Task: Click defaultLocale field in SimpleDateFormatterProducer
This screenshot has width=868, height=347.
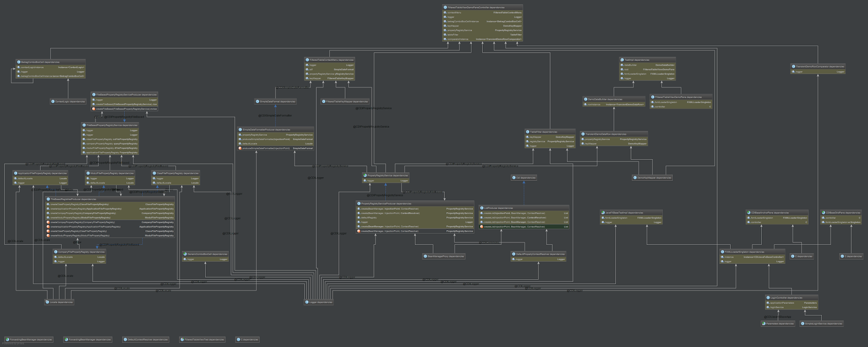Action: (x=276, y=144)
